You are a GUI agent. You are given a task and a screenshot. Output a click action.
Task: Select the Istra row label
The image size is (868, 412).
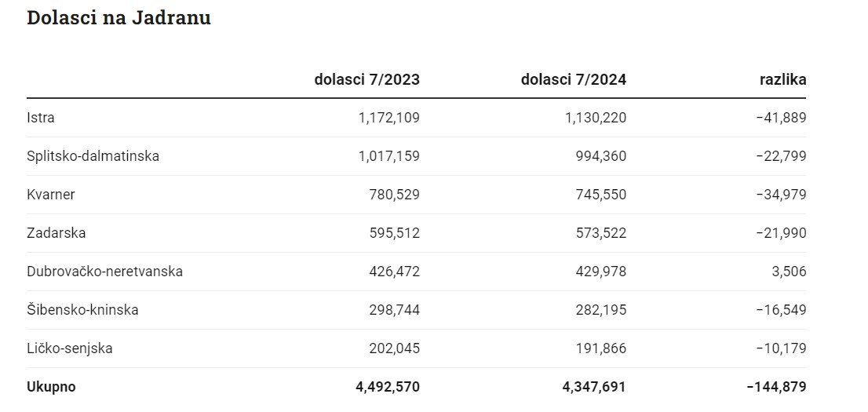[41, 118]
